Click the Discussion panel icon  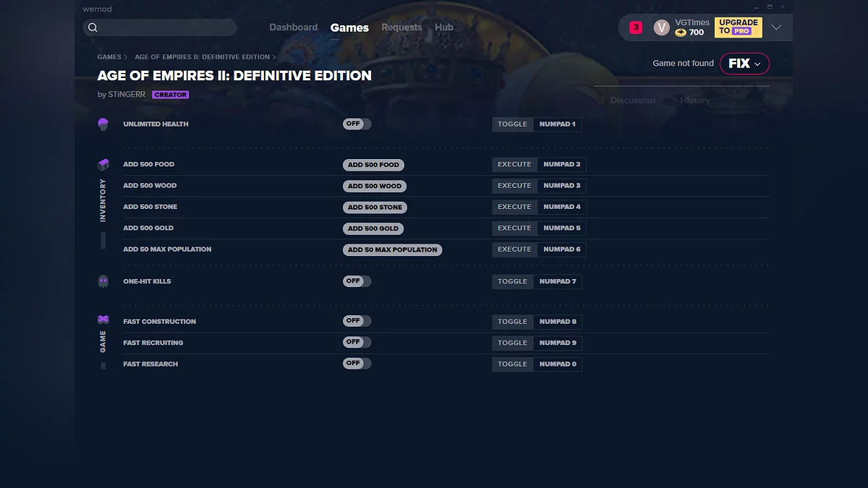pos(600,100)
